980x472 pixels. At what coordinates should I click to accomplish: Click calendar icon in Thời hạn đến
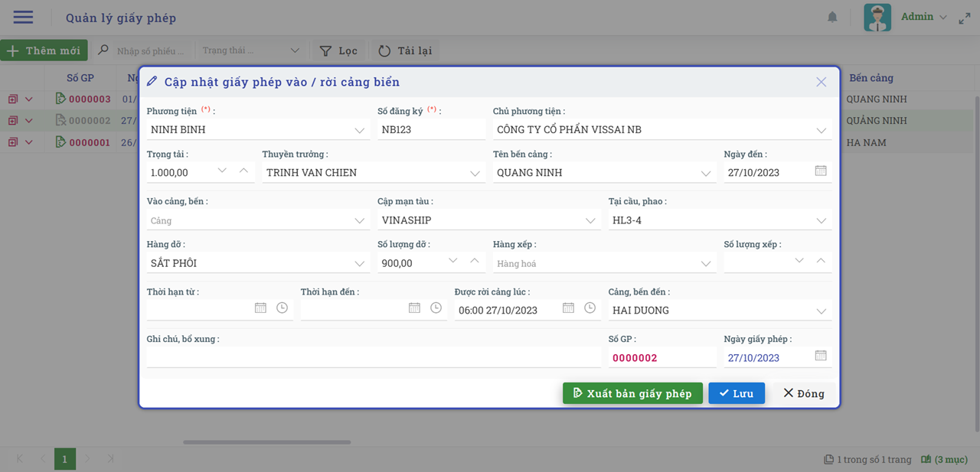point(414,308)
